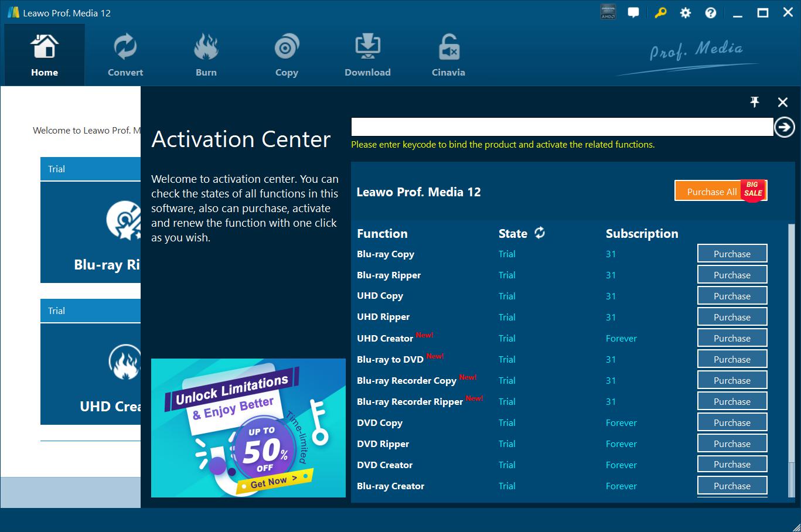801x532 pixels.
Task: Purchase UHD Copy function
Action: [x=732, y=296]
